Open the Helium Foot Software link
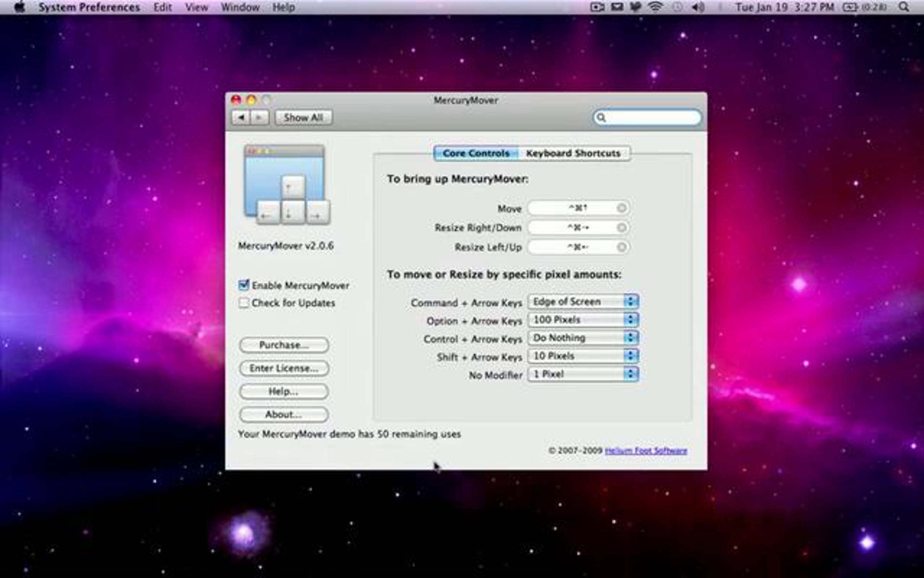 [x=646, y=450]
